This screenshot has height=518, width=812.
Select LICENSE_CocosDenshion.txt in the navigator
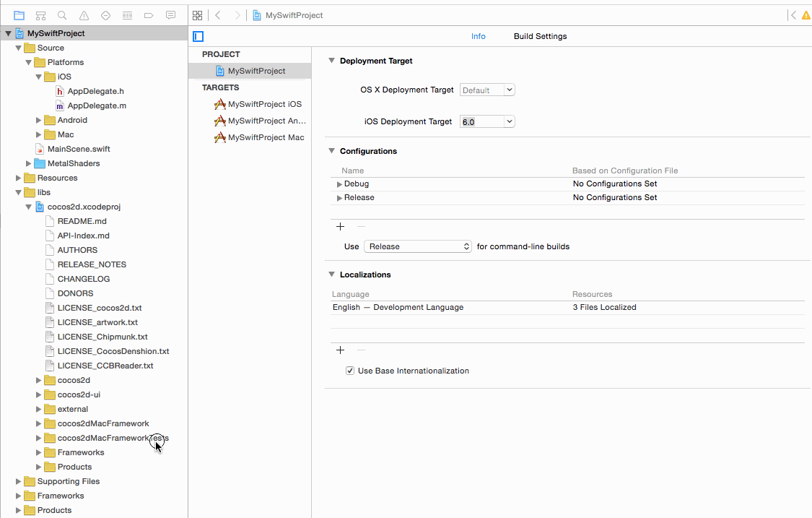point(113,352)
